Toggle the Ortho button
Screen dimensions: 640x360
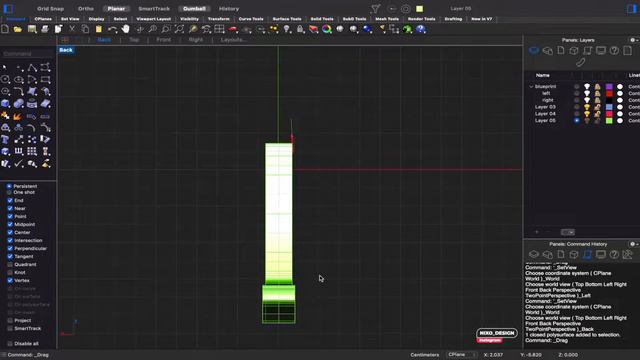click(x=86, y=9)
